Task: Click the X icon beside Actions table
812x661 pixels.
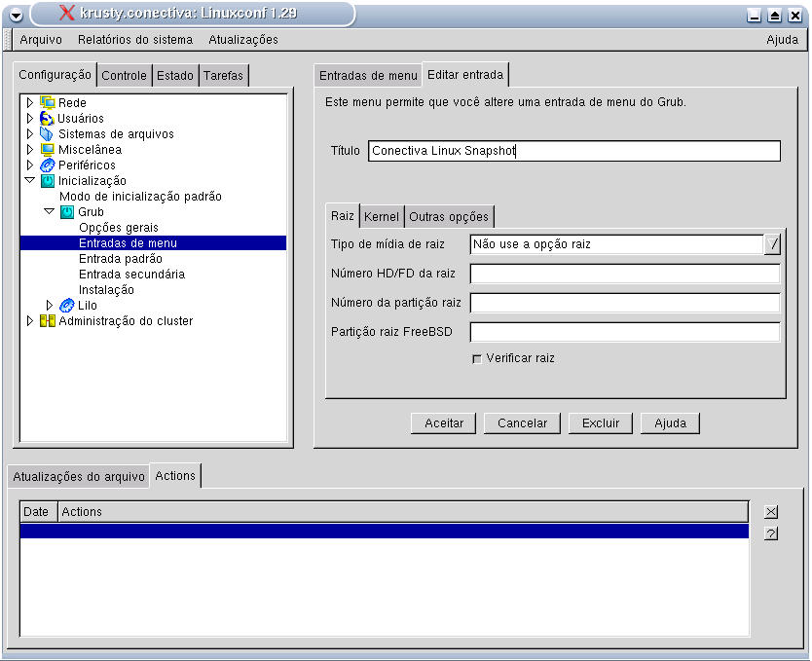Action: 771,512
